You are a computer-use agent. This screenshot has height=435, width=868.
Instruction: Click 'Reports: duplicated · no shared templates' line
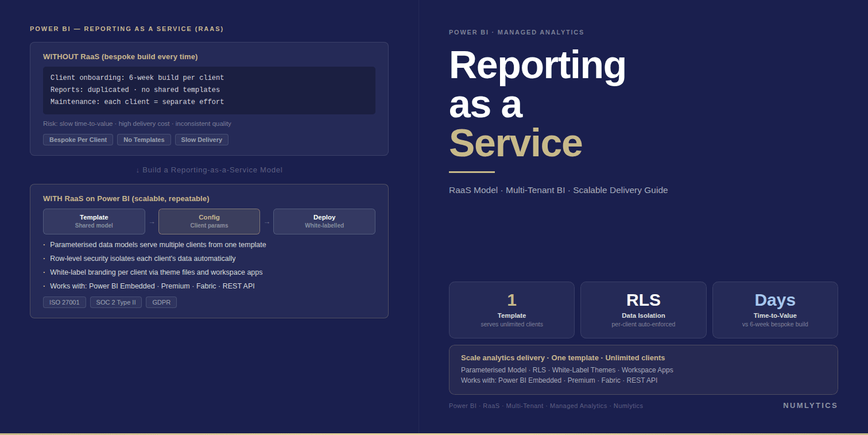pos(135,90)
